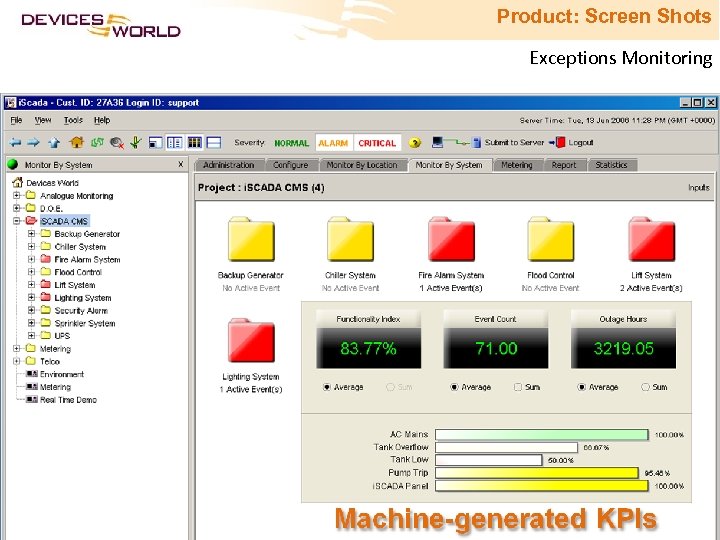Click the Pump Trip yellow bar
This screenshot has width=720, height=540.
pyautogui.click(x=537, y=473)
